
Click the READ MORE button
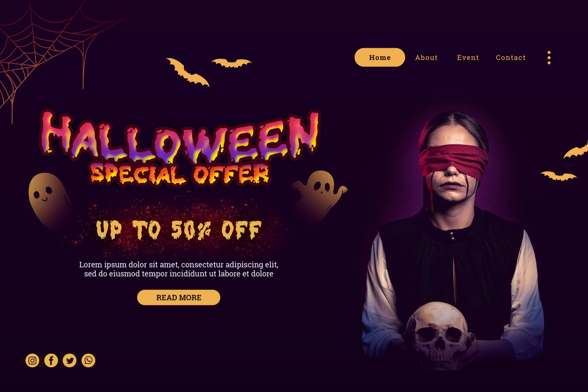click(x=179, y=298)
